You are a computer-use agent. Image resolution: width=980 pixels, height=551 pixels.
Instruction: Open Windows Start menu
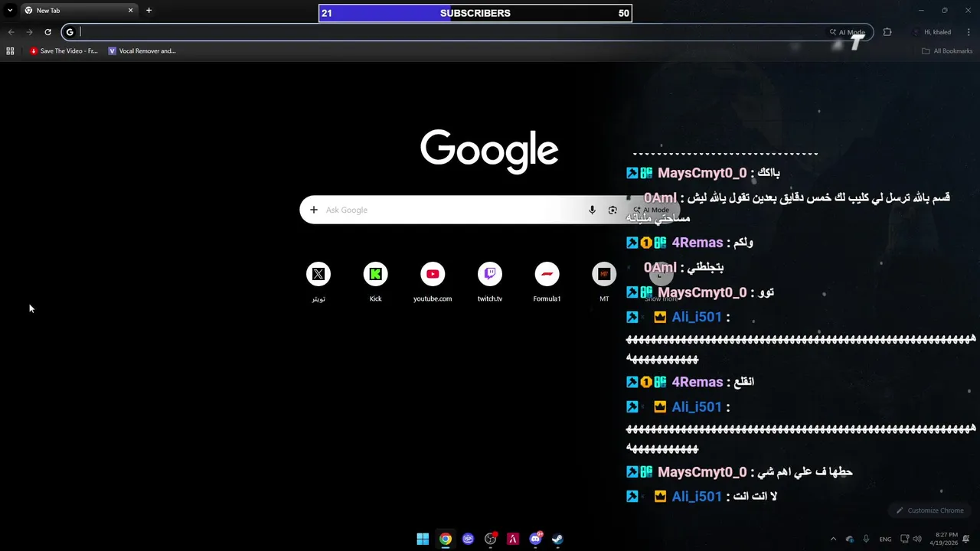[x=423, y=539]
